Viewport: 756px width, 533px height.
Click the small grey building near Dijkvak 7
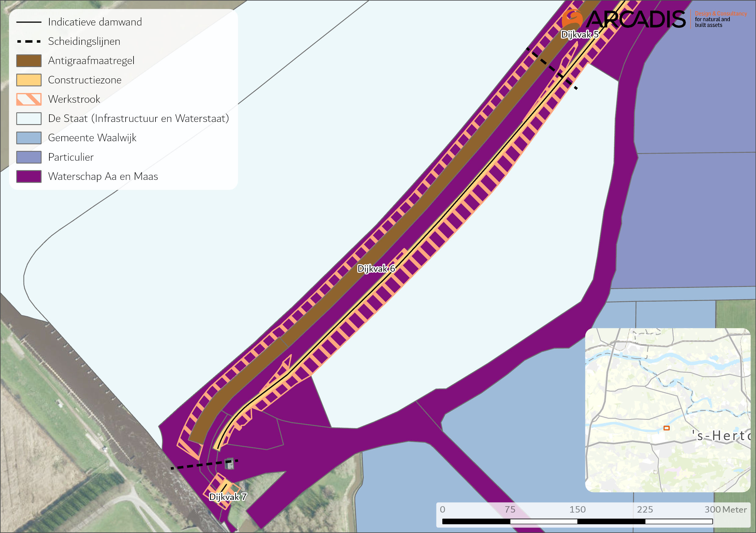229,463
